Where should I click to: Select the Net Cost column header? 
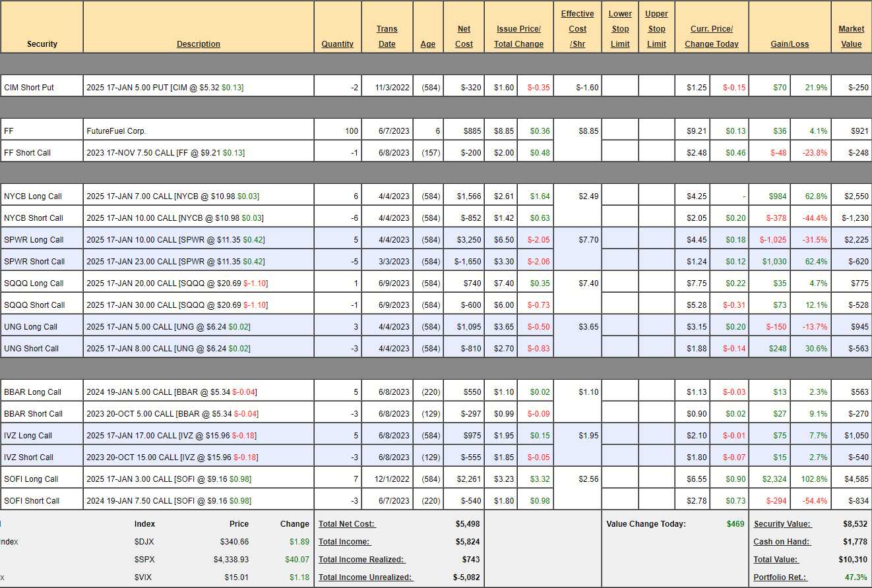464,36
